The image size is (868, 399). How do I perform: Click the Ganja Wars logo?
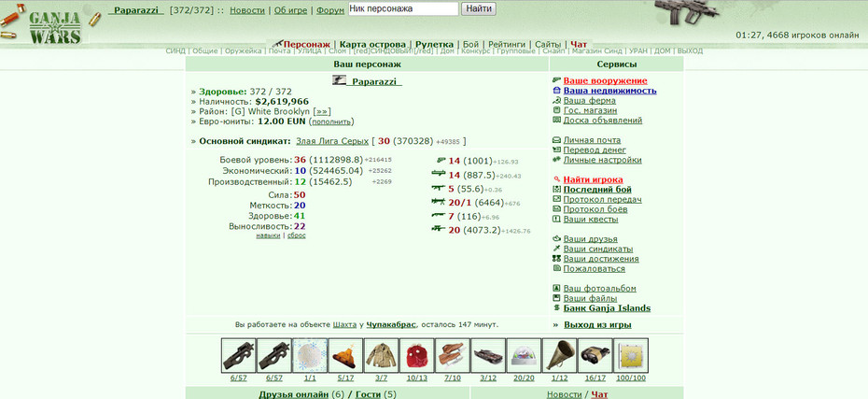(x=54, y=26)
